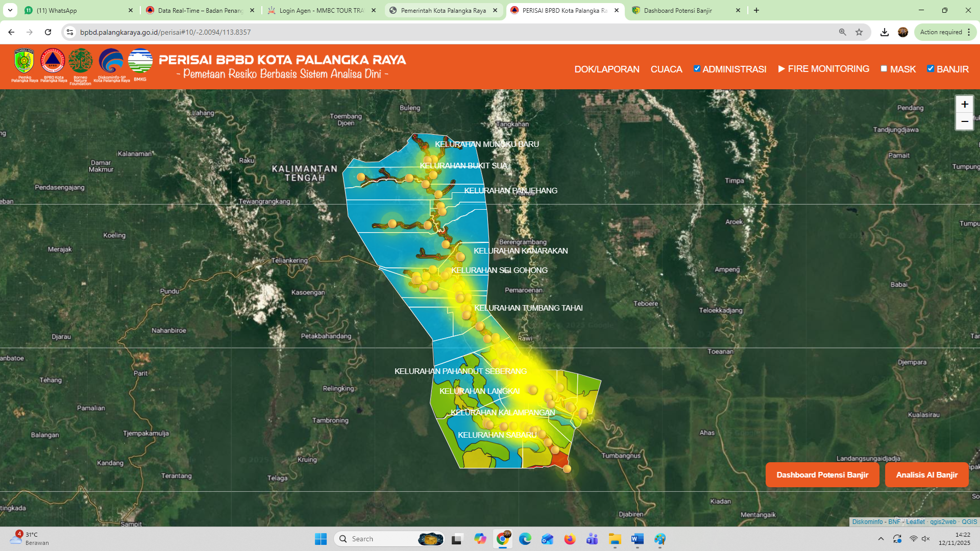Image resolution: width=980 pixels, height=551 pixels.
Task: Enable the MASK layer checkbox
Action: tap(884, 68)
